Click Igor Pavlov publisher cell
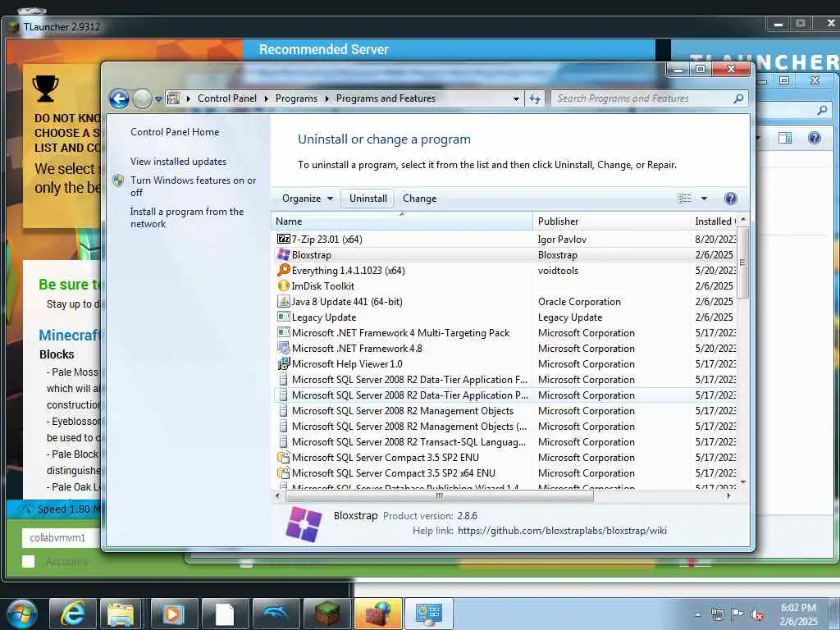The width and height of the screenshot is (840, 630). (x=562, y=240)
